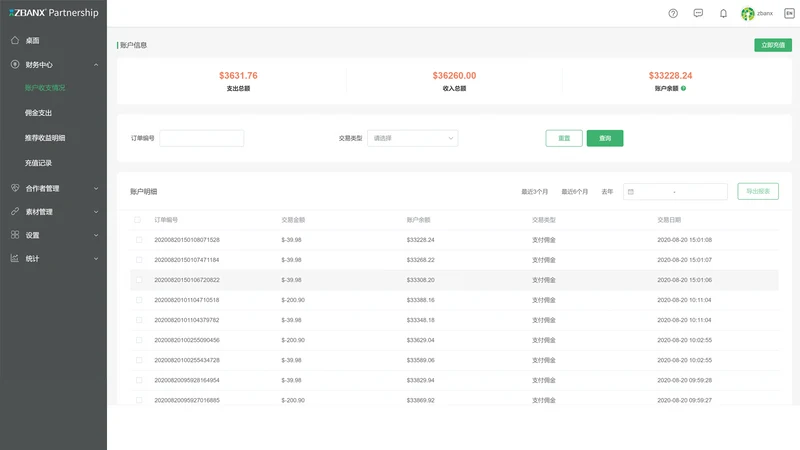Screen dimensions: 800x450
Task: Click the 账户明细 section title
Action: click(143, 192)
